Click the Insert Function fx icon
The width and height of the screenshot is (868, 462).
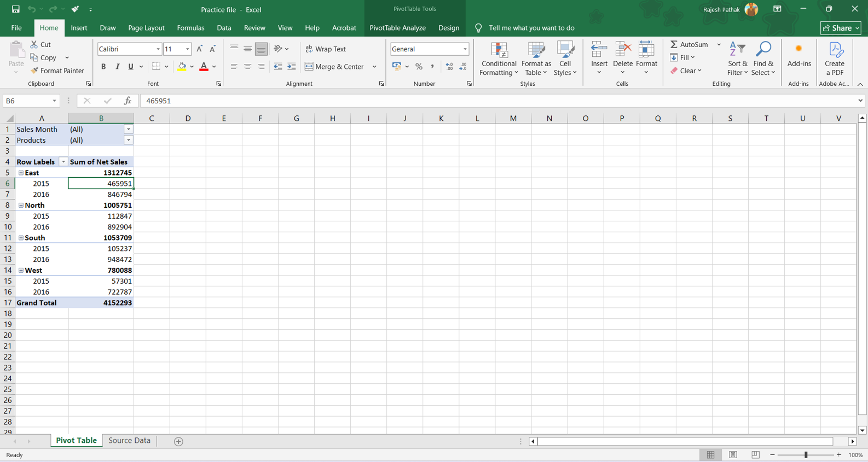tap(128, 101)
